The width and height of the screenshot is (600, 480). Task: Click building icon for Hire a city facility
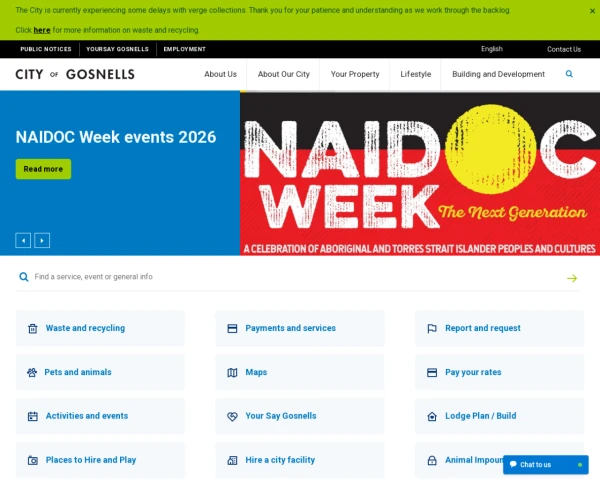pos(232,460)
